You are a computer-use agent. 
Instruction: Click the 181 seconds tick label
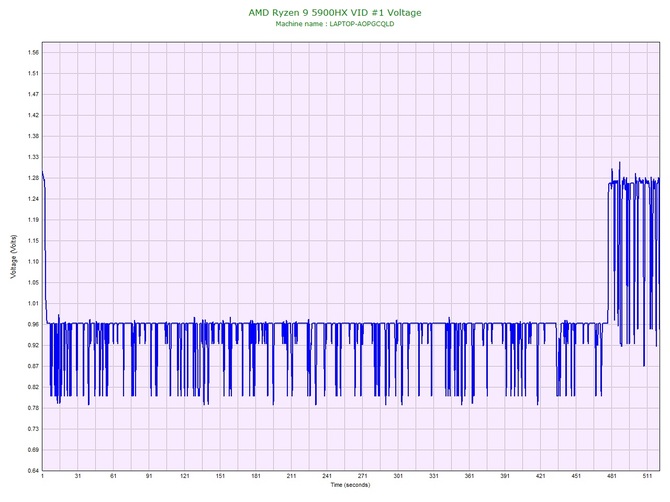(256, 476)
